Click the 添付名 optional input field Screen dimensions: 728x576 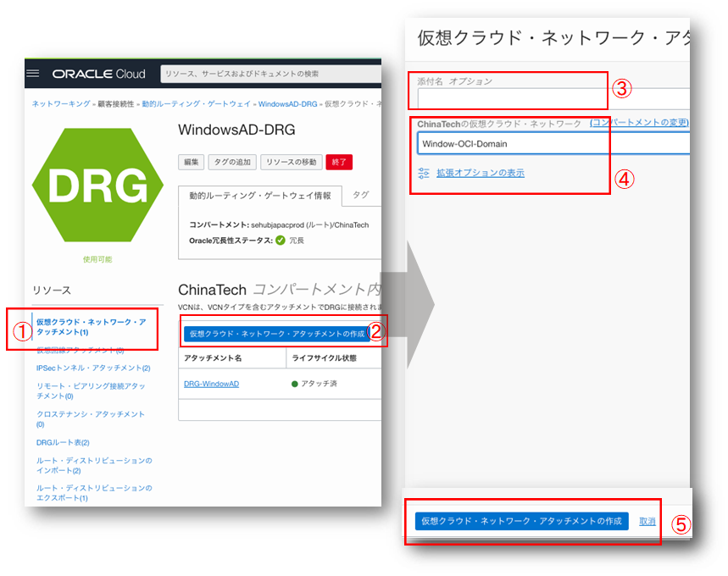(x=553, y=98)
